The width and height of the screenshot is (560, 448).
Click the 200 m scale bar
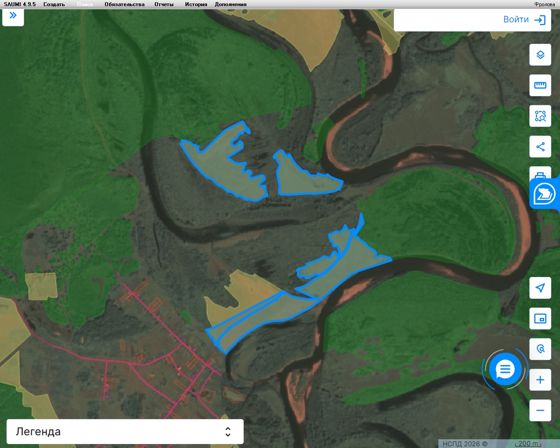tap(529, 444)
